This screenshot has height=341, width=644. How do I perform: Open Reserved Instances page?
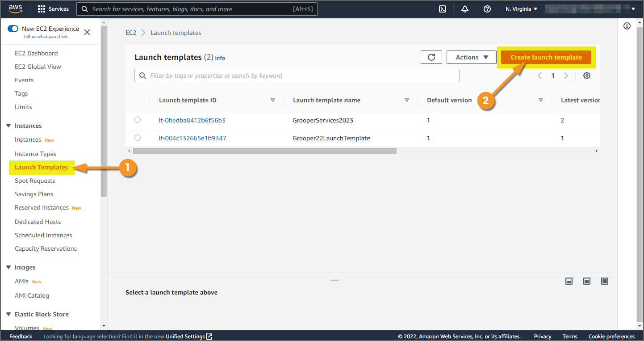pos(42,207)
